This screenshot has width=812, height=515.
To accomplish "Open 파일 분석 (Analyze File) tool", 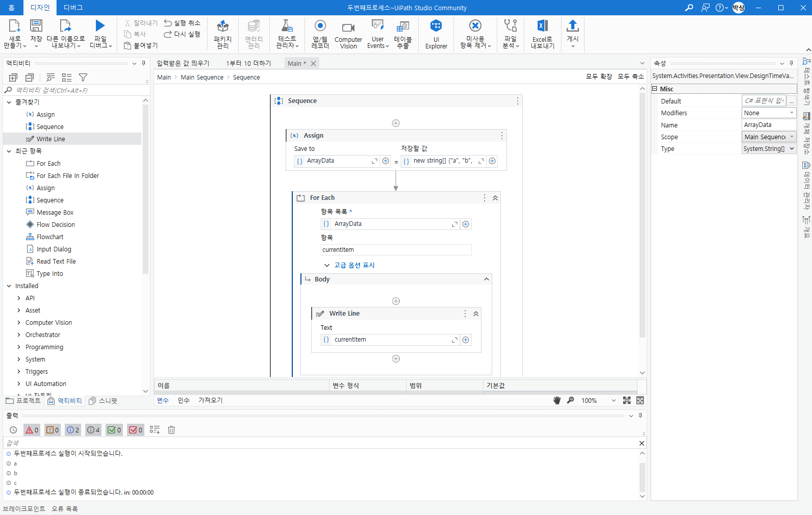I will pos(511,34).
